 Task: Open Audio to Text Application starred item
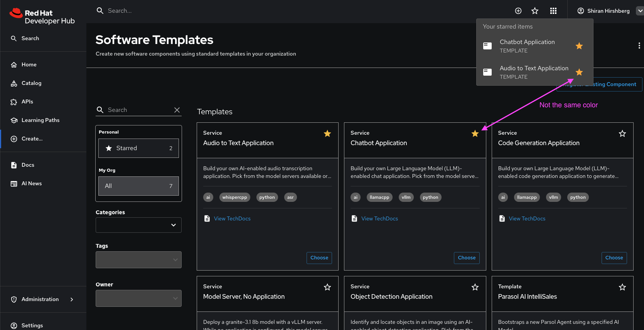(x=534, y=72)
